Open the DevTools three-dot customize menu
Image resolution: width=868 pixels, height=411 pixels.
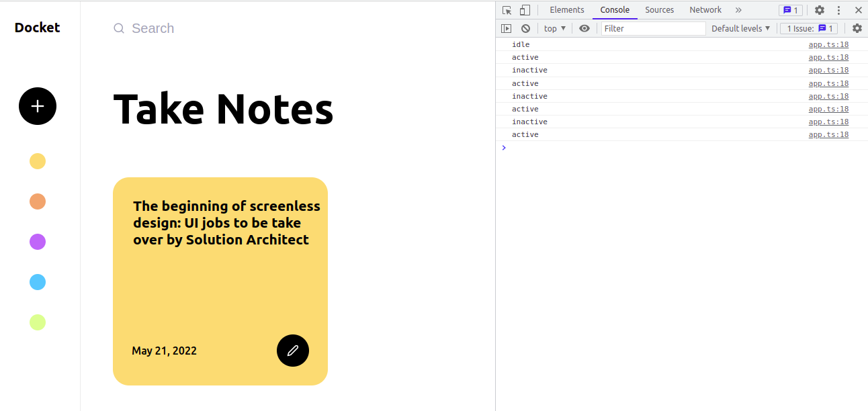coord(838,10)
